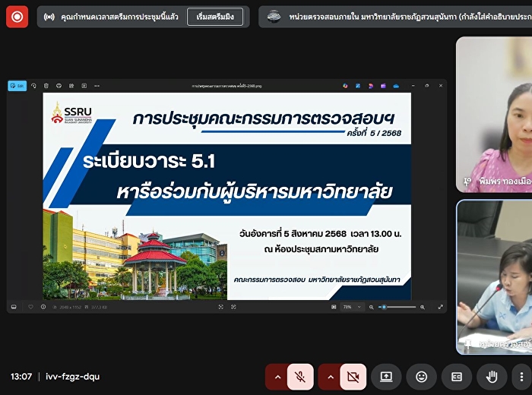The height and width of the screenshot is (395, 532).
Task: Toggle the muted microphone button
Action: click(300, 377)
